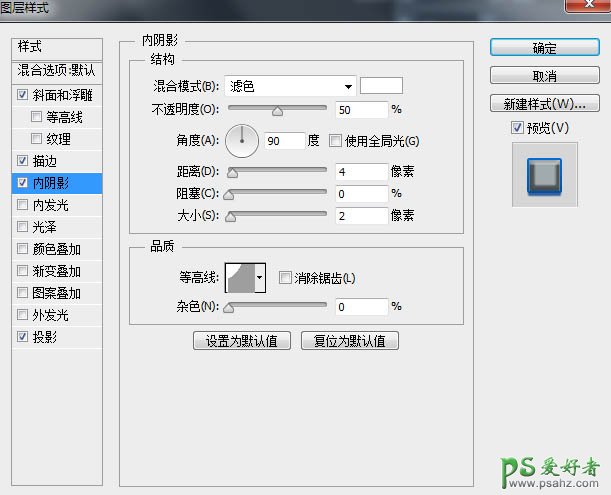Click the 不透明度 opacity slider handle
The height and width of the screenshot is (495, 611).
tap(277, 112)
